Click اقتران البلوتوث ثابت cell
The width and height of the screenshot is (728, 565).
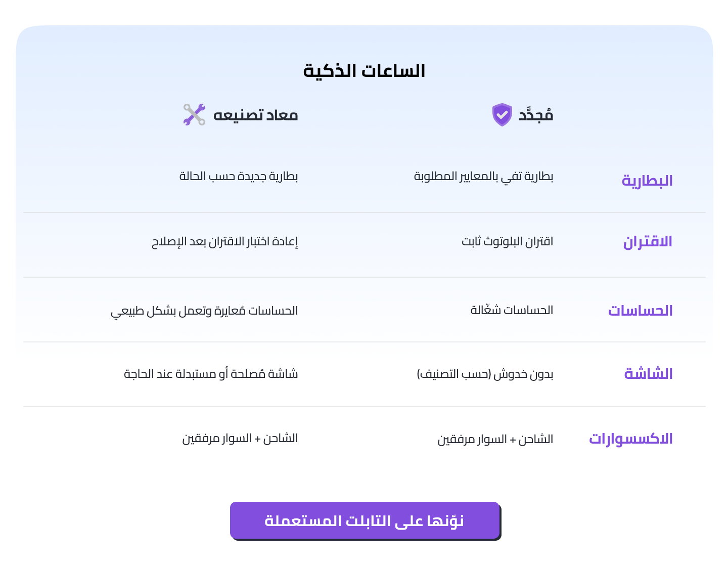(507, 242)
